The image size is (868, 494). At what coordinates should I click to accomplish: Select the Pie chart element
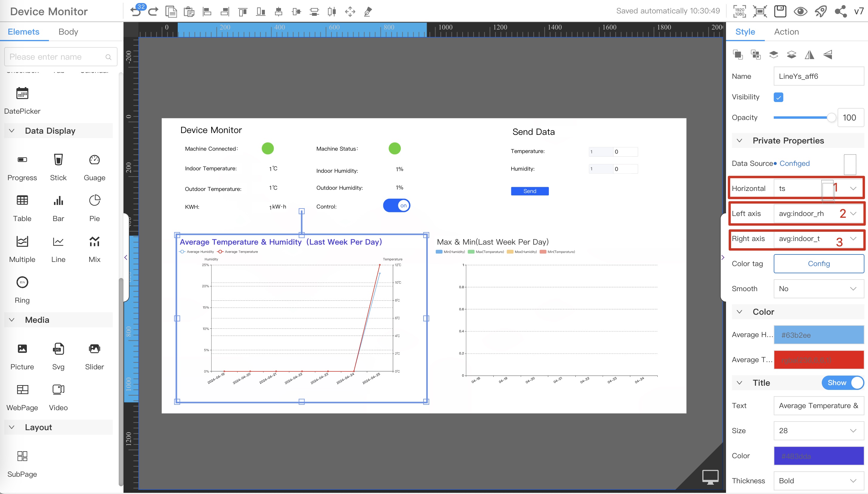94,208
